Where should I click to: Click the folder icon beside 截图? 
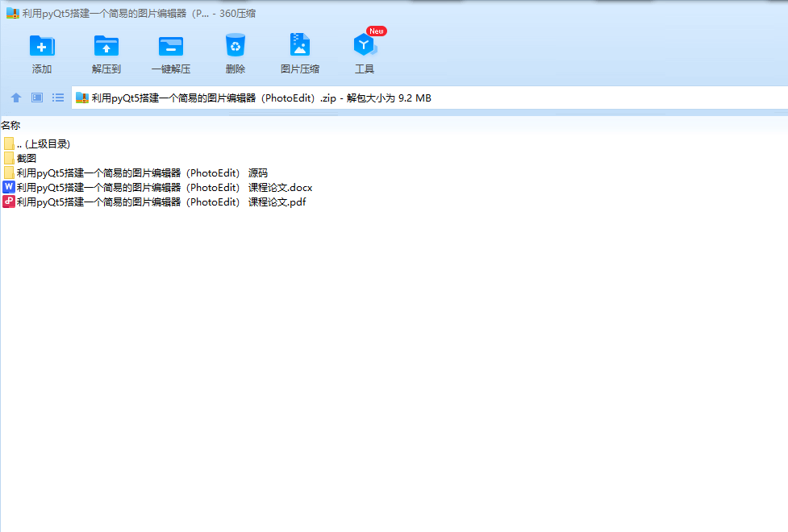pyautogui.click(x=9, y=158)
